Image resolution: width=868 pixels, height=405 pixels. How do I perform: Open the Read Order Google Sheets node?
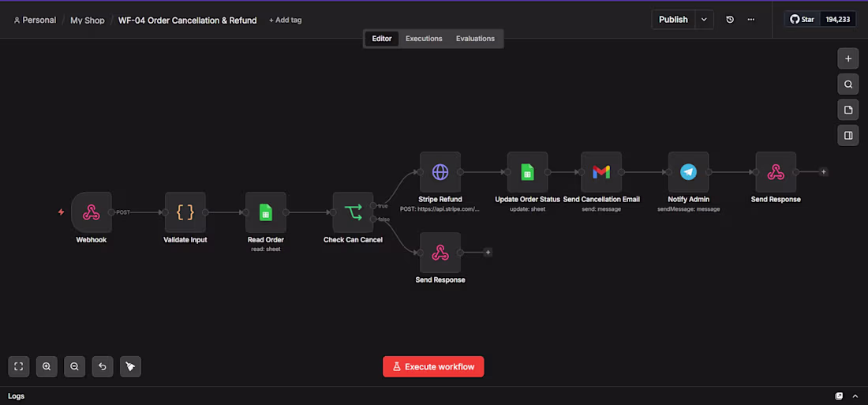coord(266,212)
